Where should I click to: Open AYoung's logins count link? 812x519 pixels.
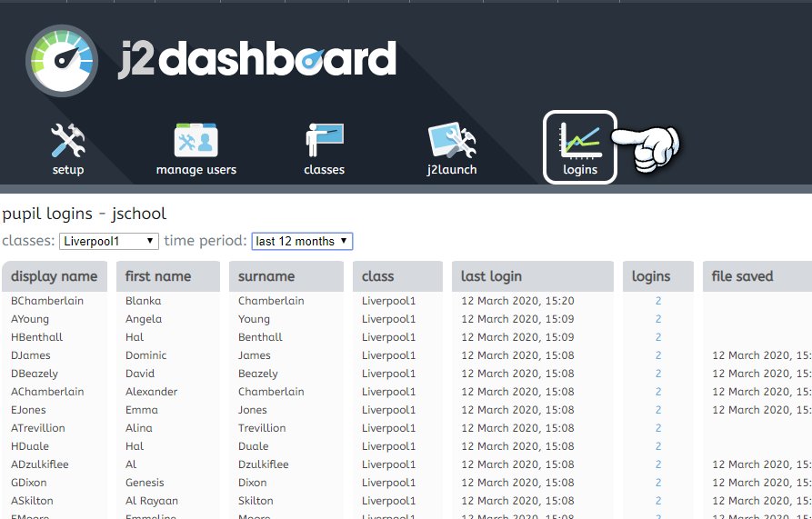(658, 319)
